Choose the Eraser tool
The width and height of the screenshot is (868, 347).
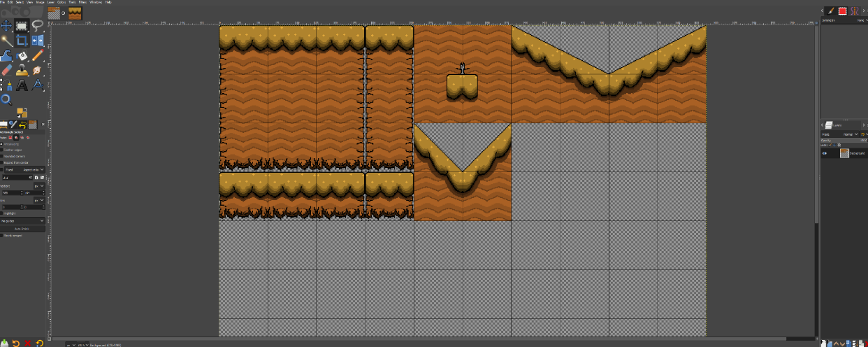click(6, 70)
